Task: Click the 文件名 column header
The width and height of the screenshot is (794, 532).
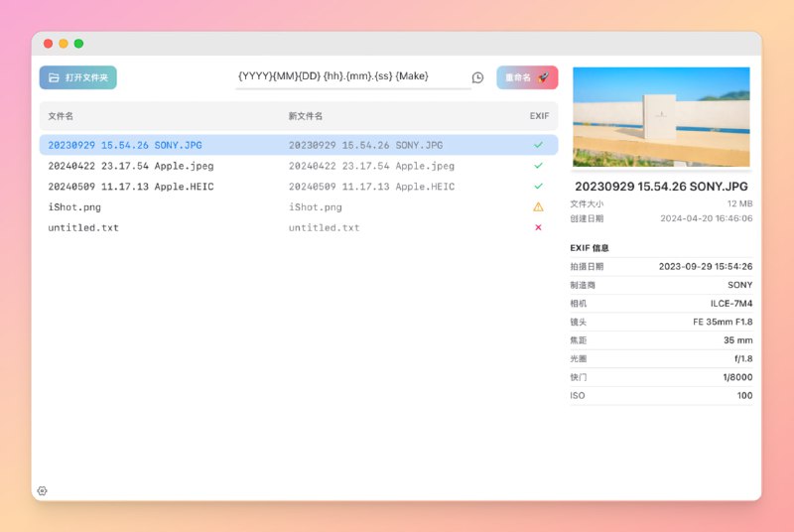Action: tap(61, 116)
